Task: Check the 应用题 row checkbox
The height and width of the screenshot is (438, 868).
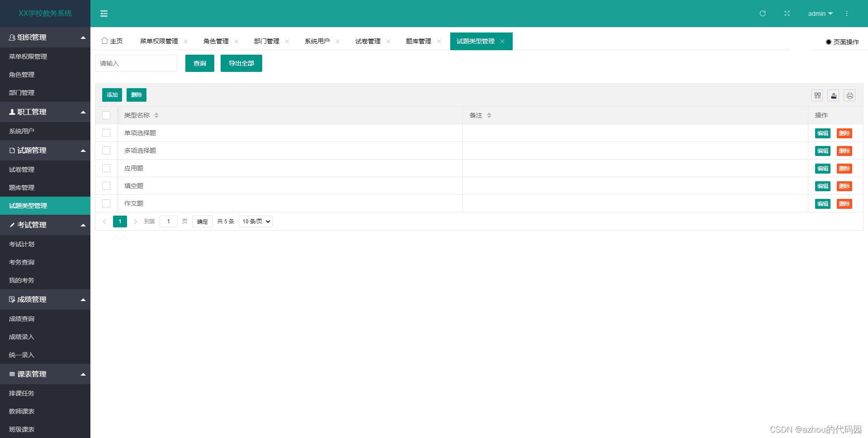Action: pos(106,168)
